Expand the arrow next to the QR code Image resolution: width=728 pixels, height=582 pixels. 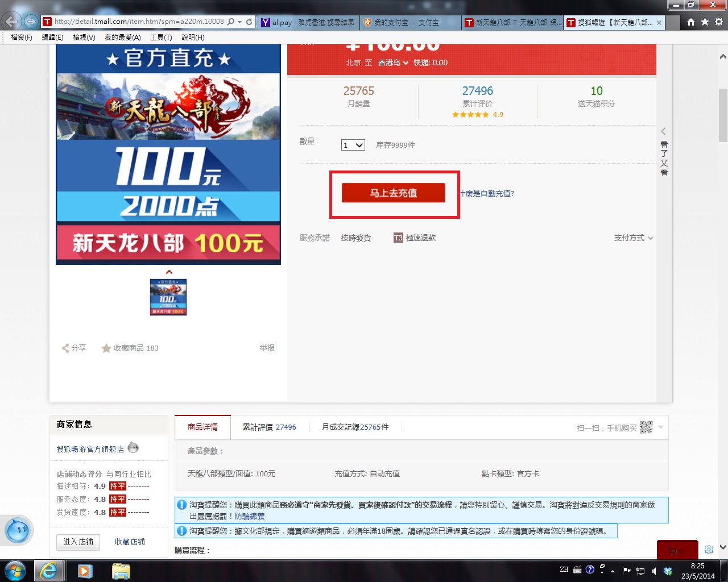[x=661, y=427]
